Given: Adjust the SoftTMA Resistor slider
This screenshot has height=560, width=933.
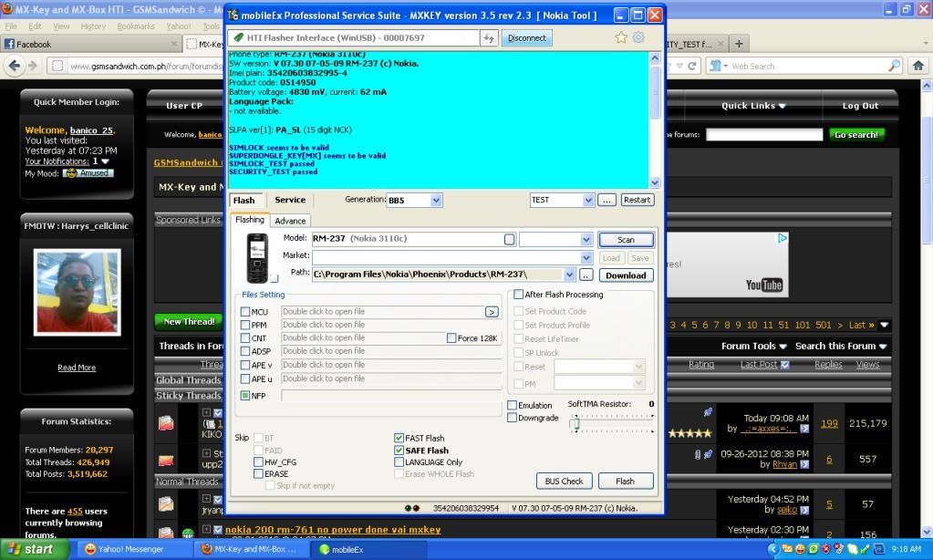Looking at the screenshot, I should coord(575,424).
